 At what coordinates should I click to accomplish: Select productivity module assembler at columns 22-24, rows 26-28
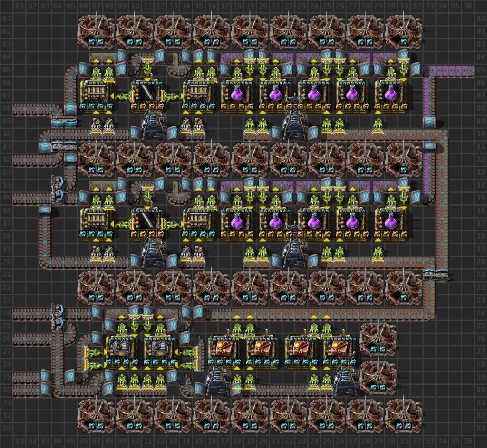coord(301,351)
